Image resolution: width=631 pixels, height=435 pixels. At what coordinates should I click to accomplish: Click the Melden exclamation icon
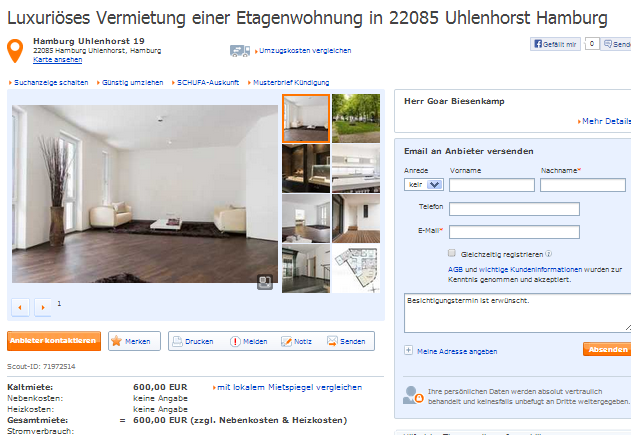coord(235,341)
